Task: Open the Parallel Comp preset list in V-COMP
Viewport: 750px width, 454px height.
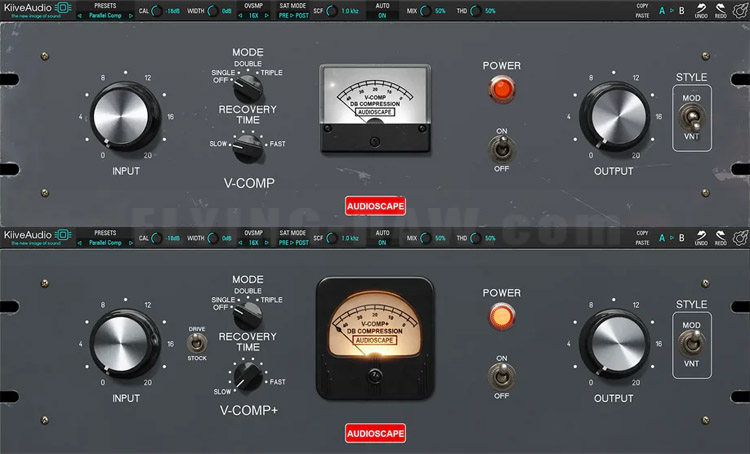Action: [x=105, y=16]
